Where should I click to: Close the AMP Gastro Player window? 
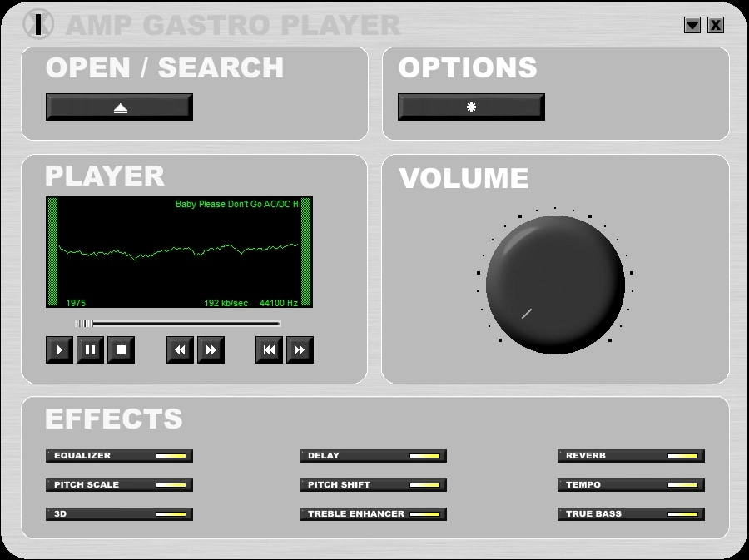click(716, 25)
